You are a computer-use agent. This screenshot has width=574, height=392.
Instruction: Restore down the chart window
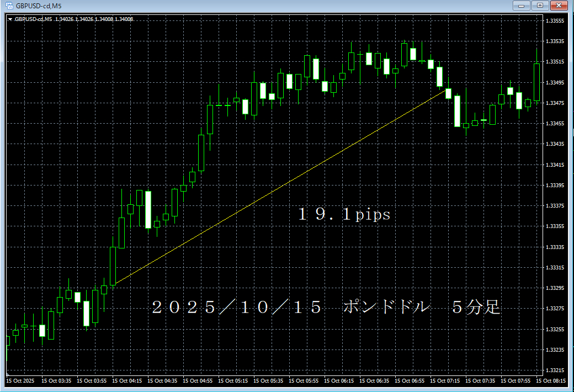(539, 6)
